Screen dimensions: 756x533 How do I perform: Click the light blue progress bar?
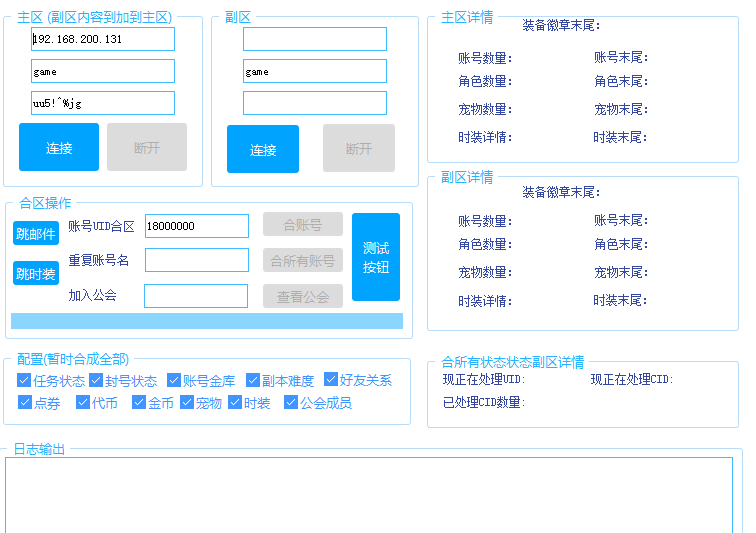[207, 321]
